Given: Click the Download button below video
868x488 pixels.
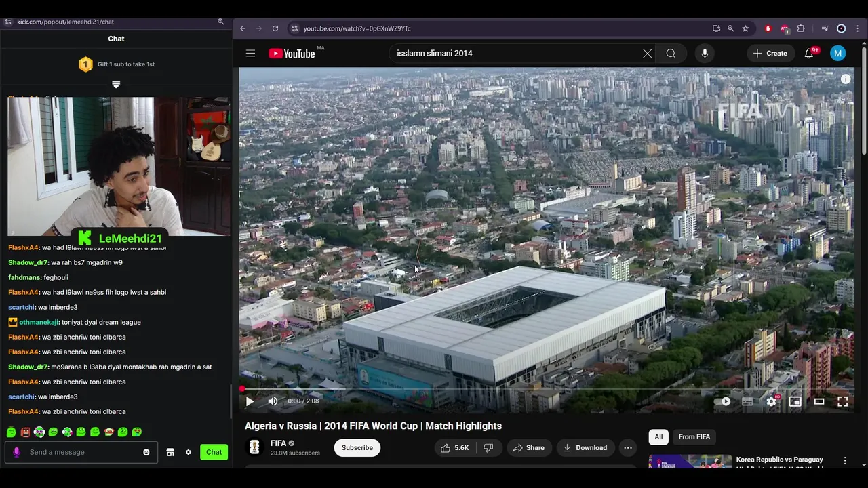Looking at the screenshot, I should [585, 448].
